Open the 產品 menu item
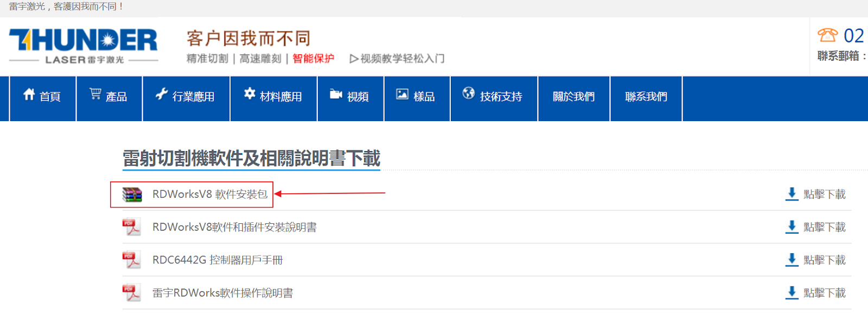868x314 pixels. [x=109, y=98]
